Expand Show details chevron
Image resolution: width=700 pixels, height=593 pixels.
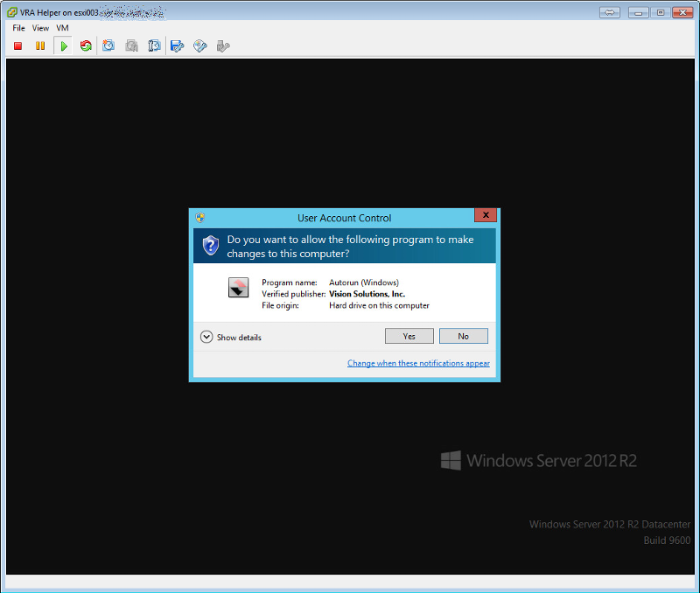(x=206, y=337)
